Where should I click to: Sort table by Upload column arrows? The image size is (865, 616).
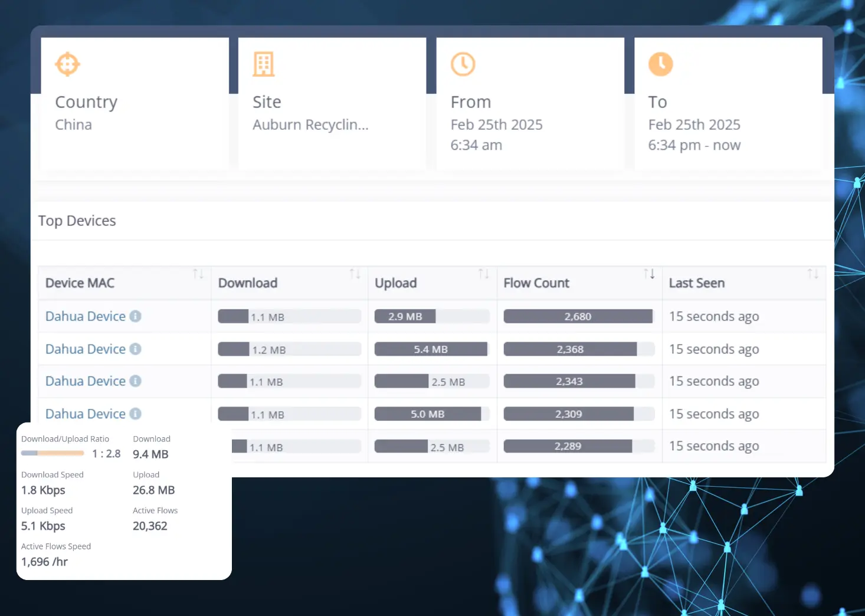[x=484, y=274]
